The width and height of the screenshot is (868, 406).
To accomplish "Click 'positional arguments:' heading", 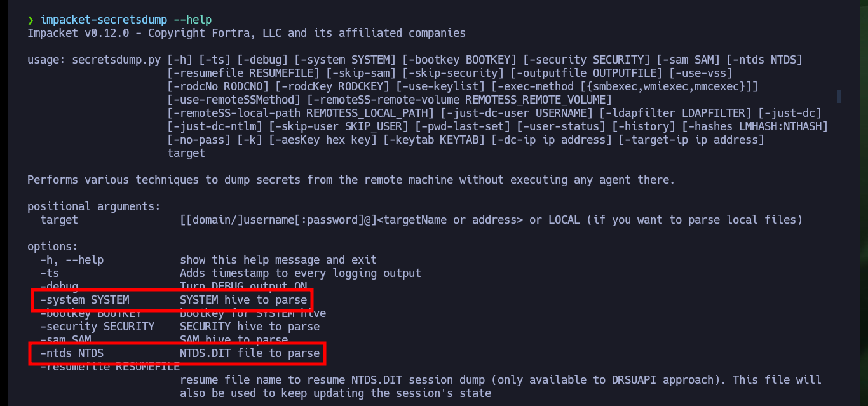I will pos(94,206).
